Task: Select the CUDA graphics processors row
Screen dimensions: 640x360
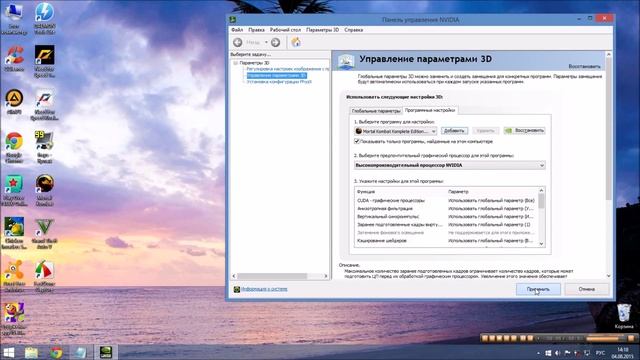Action: point(447,200)
